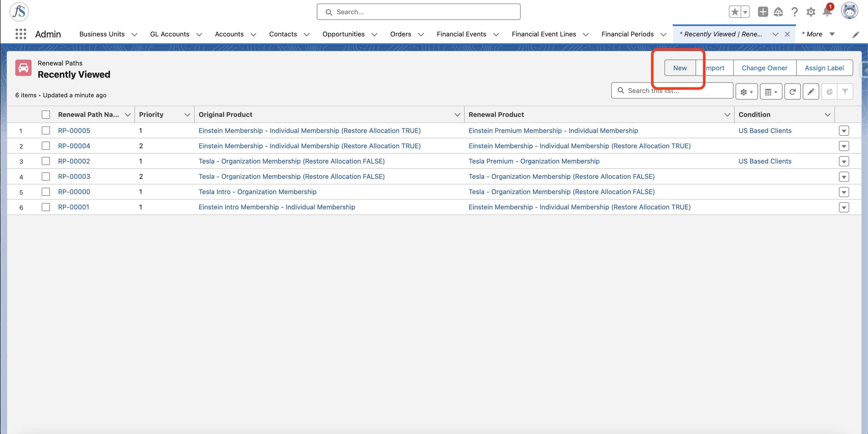Switch to the Financial Event Lines tab

click(544, 34)
